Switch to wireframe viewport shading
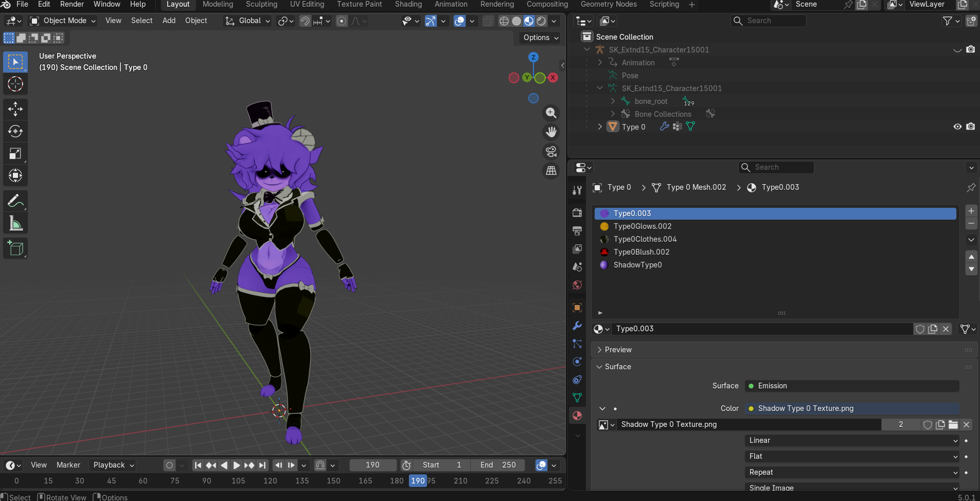The image size is (980, 501). pyautogui.click(x=504, y=21)
